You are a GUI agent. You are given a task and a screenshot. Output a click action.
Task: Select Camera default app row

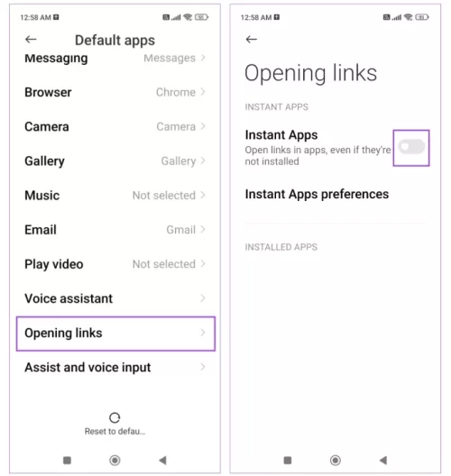(115, 126)
